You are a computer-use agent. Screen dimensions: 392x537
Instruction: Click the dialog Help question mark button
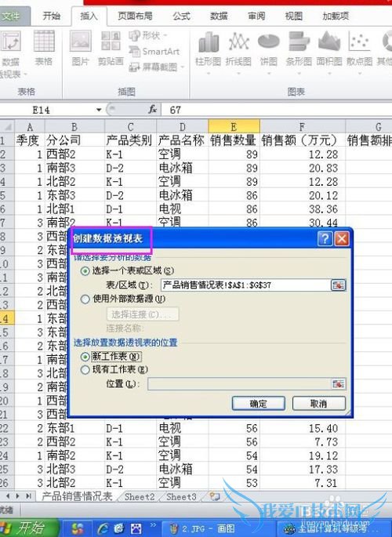point(325,238)
